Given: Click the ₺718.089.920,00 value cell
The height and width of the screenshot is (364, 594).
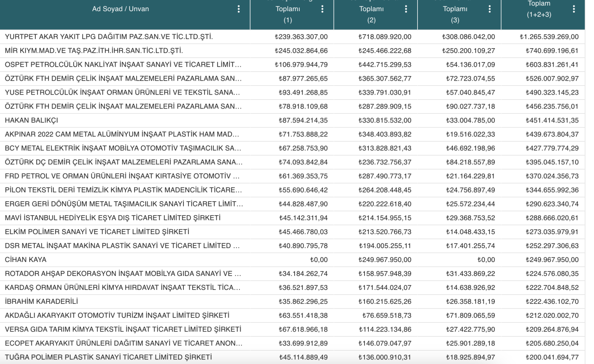Looking at the screenshot, I should pyautogui.click(x=385, y=37).
